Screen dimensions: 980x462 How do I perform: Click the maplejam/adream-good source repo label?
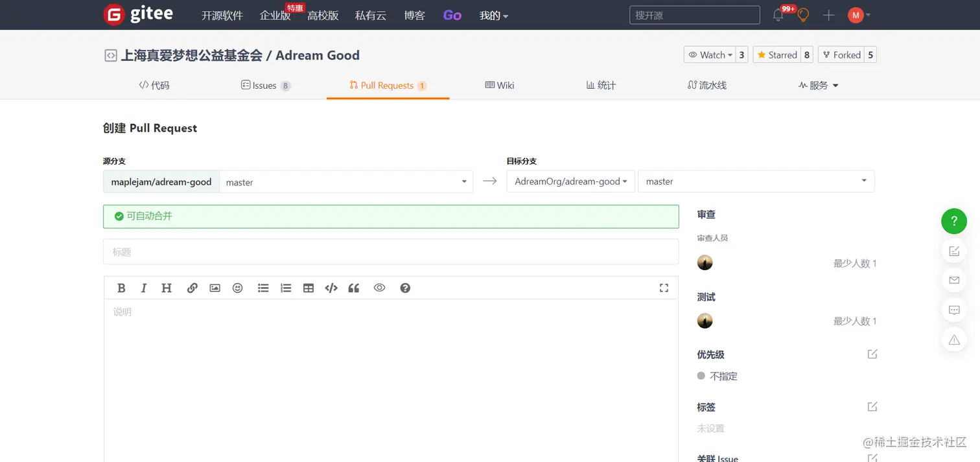pyautogui.click(x=161, y=182)
